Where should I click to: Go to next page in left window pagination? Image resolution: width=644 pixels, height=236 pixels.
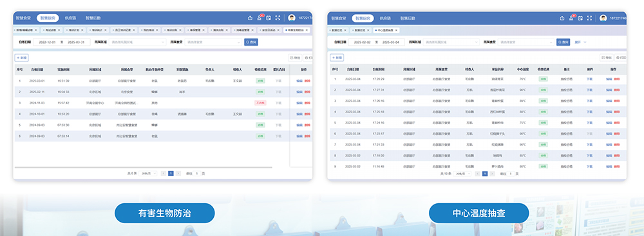pyautogui.click(x=178, y=174)
